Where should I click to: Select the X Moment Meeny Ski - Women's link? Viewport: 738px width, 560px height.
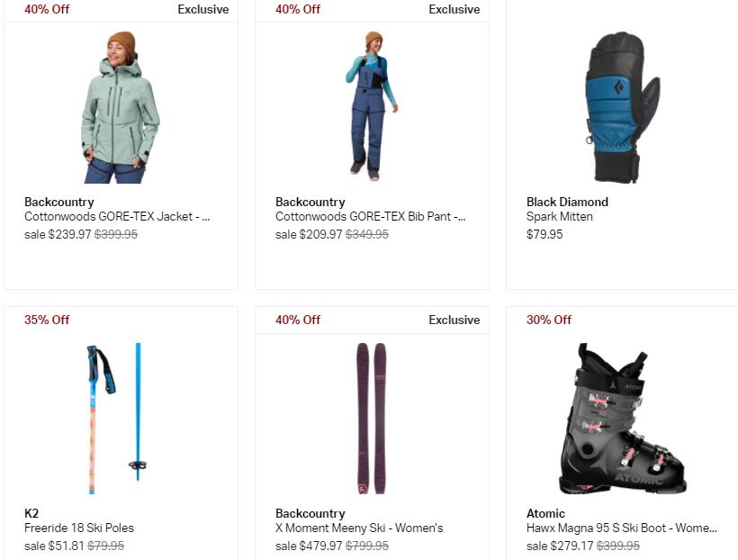pyautogui.click(x=359, y=528)
